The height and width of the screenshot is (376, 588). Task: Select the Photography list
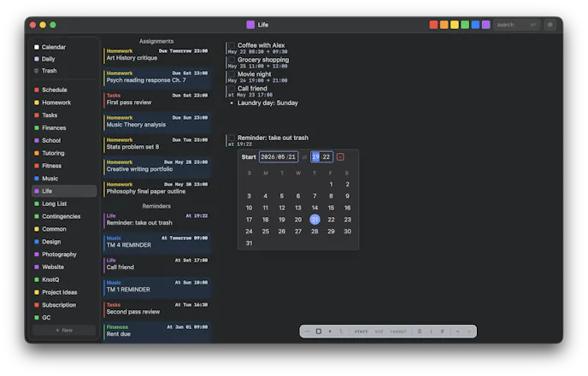pos(64,255)
